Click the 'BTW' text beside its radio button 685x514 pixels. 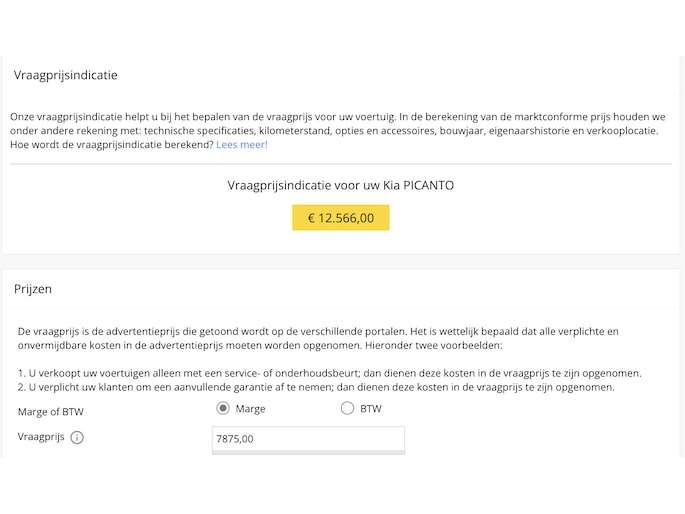pyautogui.click(x=370, y=408)
